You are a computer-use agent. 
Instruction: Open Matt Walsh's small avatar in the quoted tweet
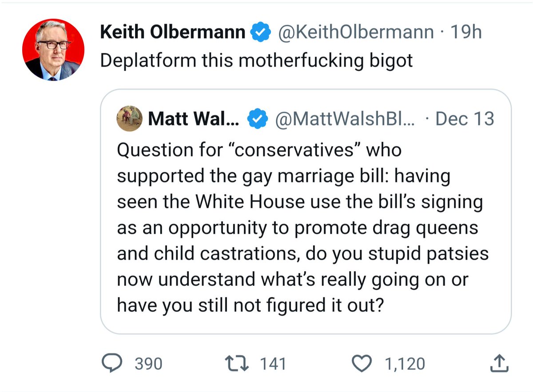point(129,119)
